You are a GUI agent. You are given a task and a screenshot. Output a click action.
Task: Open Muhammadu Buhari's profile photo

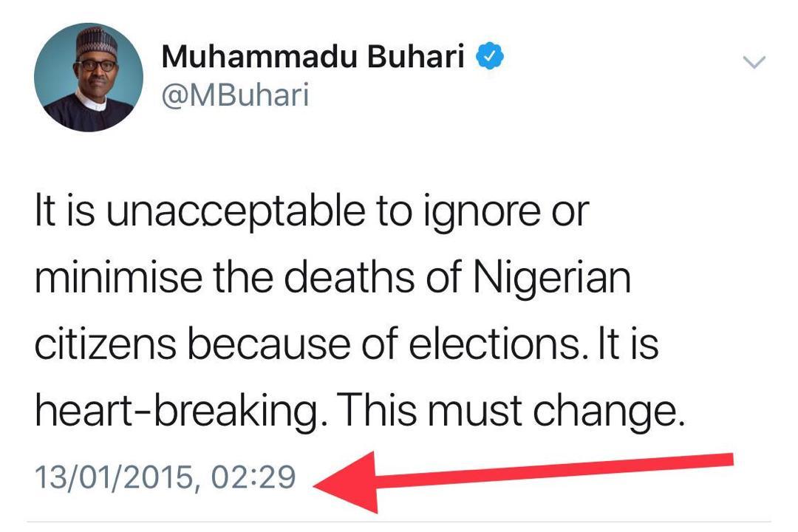pyautogui.click(x=88, y=78)
